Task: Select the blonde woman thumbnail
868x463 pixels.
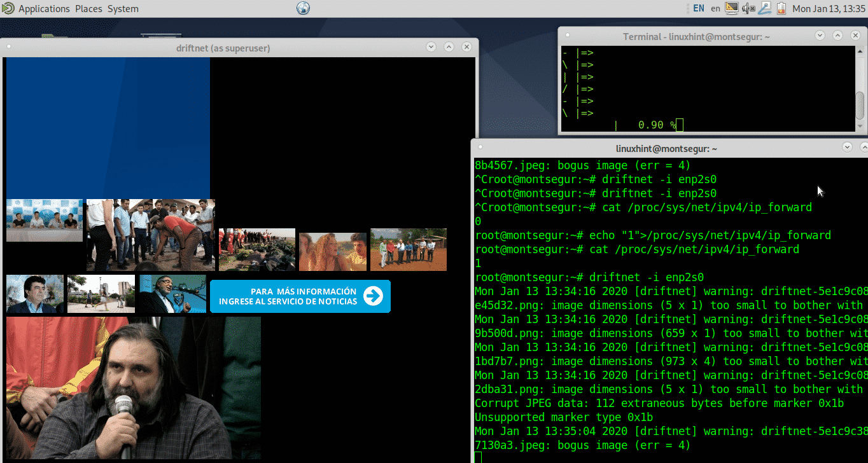Action: (333, 252)
